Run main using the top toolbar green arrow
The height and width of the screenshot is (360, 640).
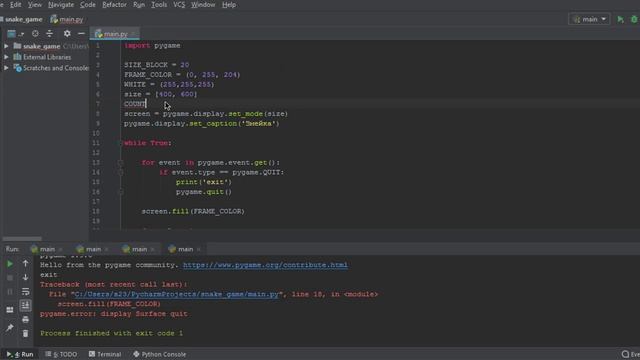620,19
